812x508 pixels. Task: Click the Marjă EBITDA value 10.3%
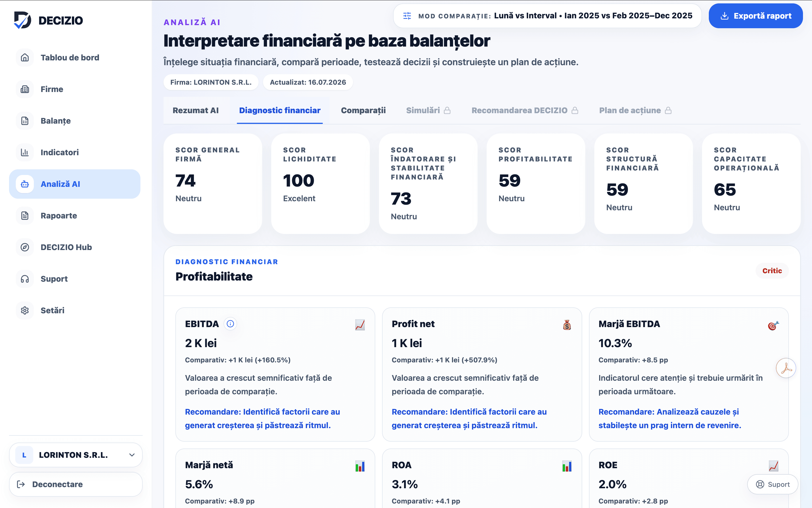[615, 343]
